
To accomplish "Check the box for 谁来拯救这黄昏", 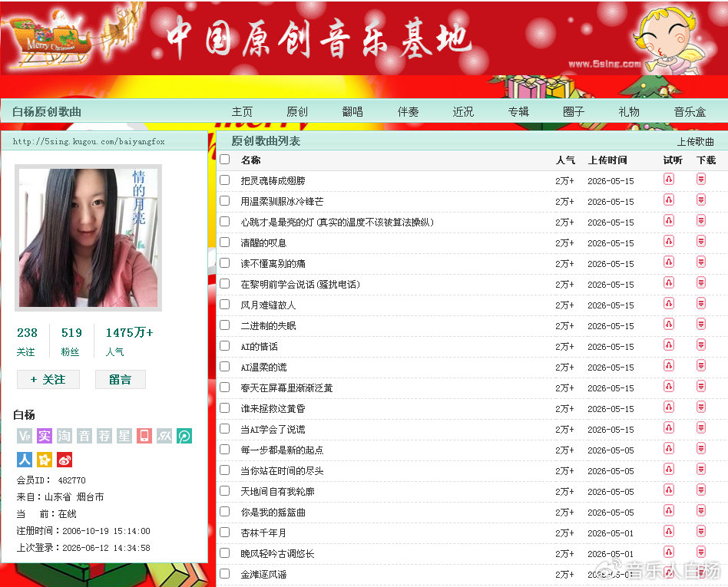I will click(x=225, y=408).
